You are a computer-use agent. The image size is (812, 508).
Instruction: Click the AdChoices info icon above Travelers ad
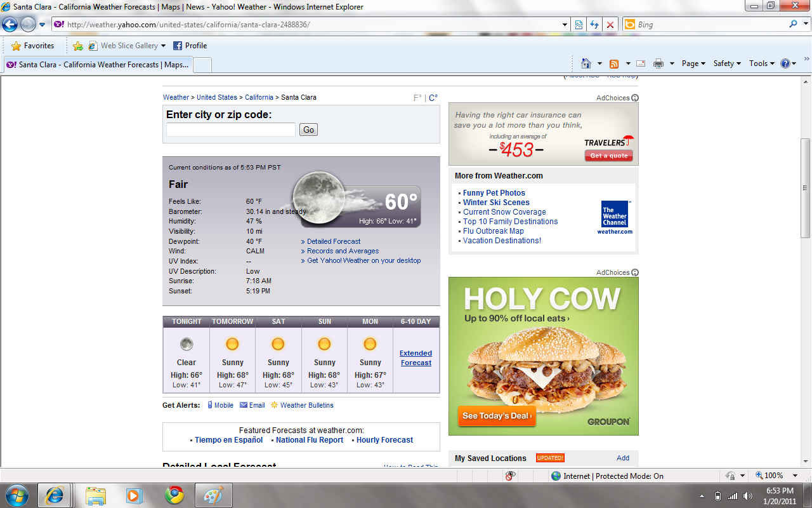point(635,98)
